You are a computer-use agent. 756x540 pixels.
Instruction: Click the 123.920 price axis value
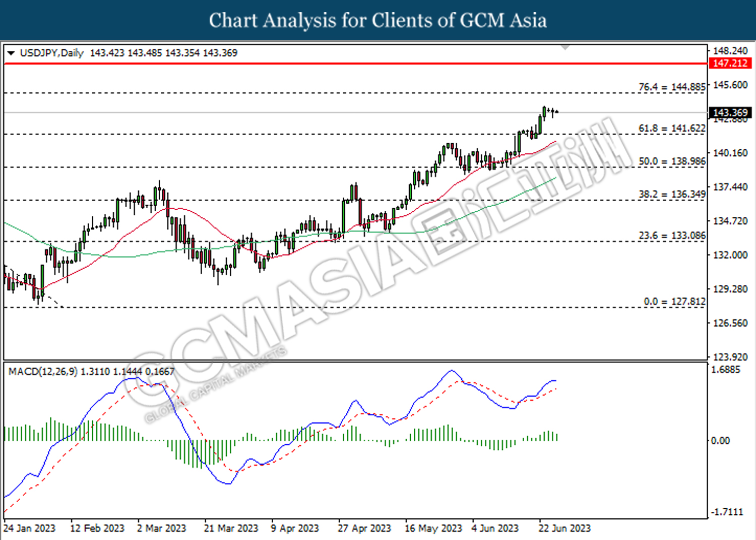pyautogui.click(x=730, y=357)
